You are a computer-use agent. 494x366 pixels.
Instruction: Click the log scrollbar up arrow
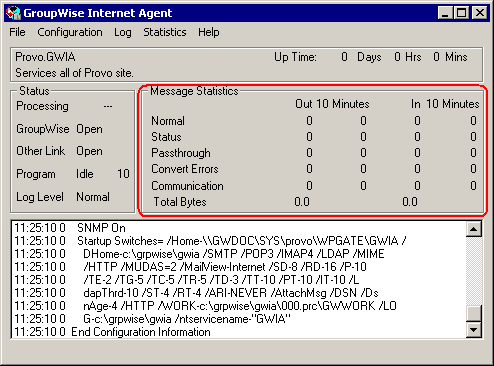point(473,229)
